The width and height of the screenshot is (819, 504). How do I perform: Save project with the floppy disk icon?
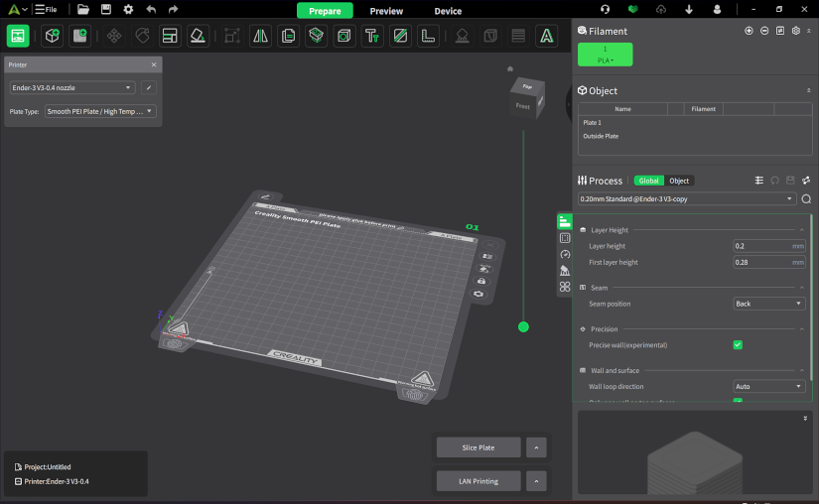click(106, 9)
